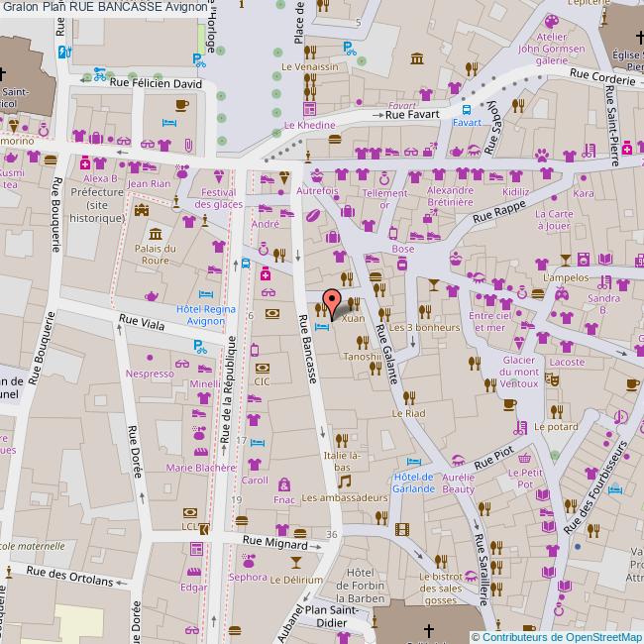Select the coffee cup icon near Rue Félicien David
The height and width of the screenshot is (644, 644).
click(x=182, y=105)
